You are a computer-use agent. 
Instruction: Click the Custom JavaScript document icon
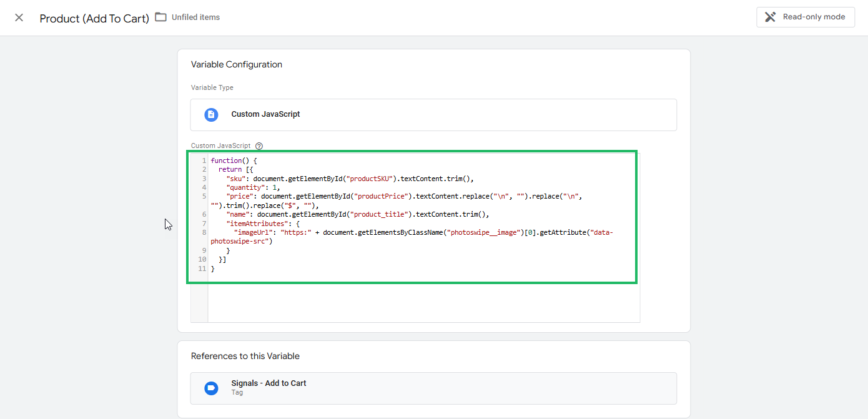211,114
